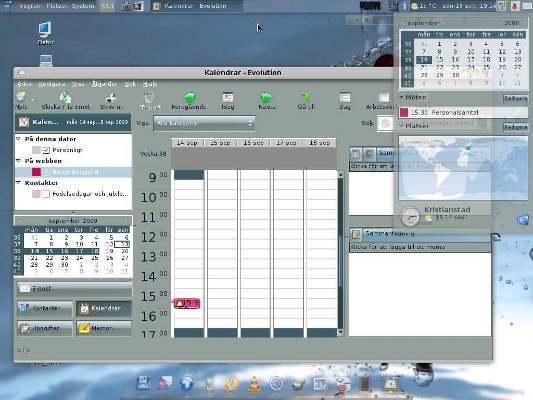This screenshot has height=400, width=533.
Task: Select 22 in Evolution sidebar mini calendar
Action: pos(50,258)
